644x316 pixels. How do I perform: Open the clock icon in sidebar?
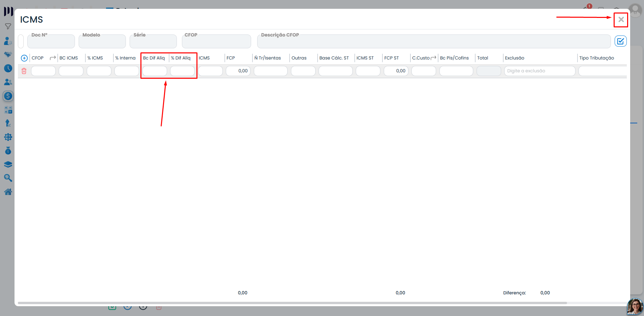[x=8, y=68]
